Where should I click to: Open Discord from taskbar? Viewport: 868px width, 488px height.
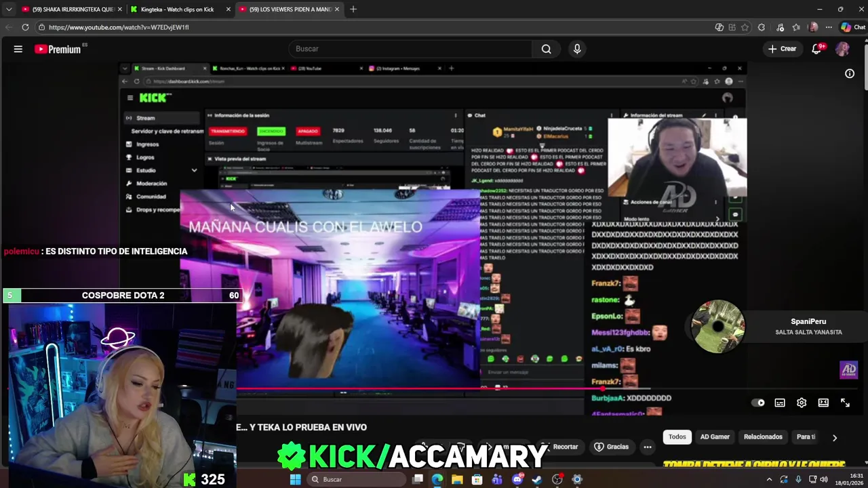pyautogui.click(x=517, y=479)
